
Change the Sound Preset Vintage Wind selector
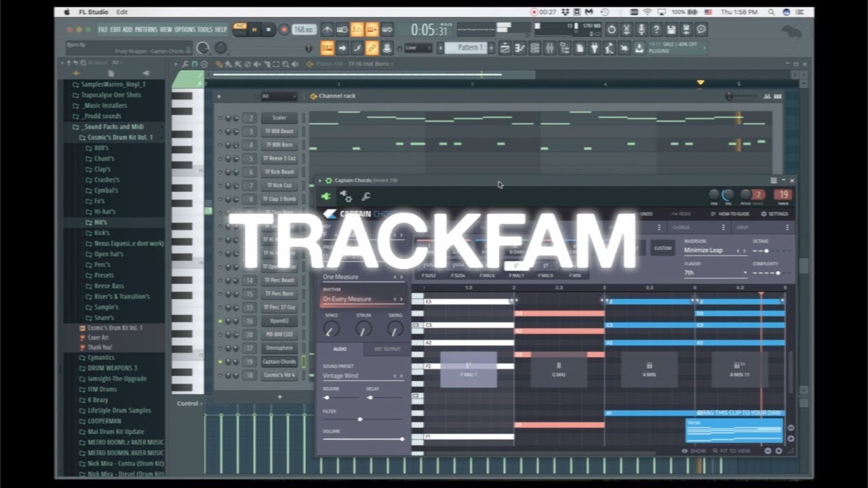(x=363, y=375)
